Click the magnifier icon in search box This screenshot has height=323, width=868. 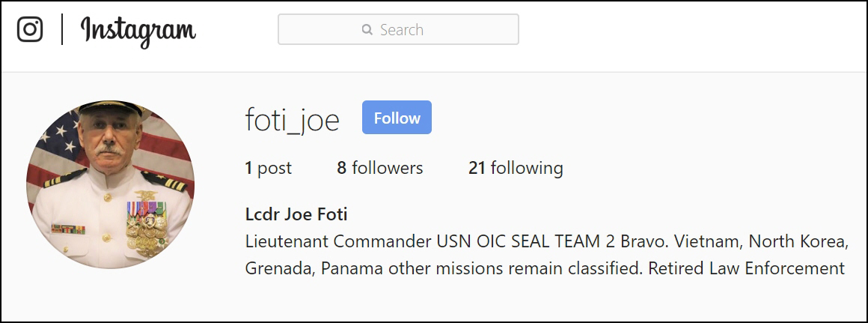pos(367,30)
